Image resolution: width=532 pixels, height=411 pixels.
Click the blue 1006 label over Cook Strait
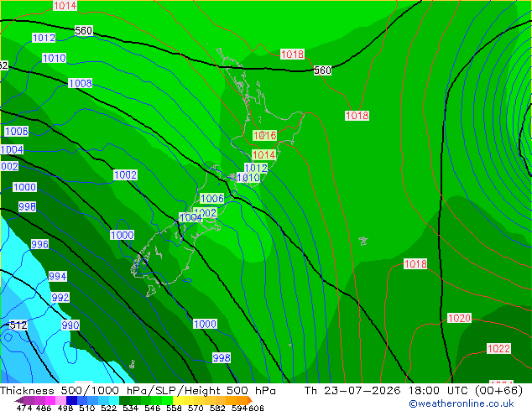tap(212, 199)
